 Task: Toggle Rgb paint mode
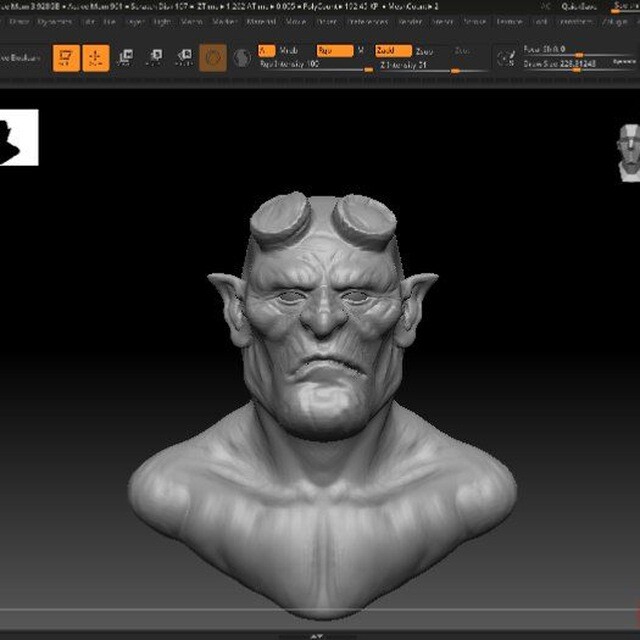pyautogui.click(x=335, y=51)
